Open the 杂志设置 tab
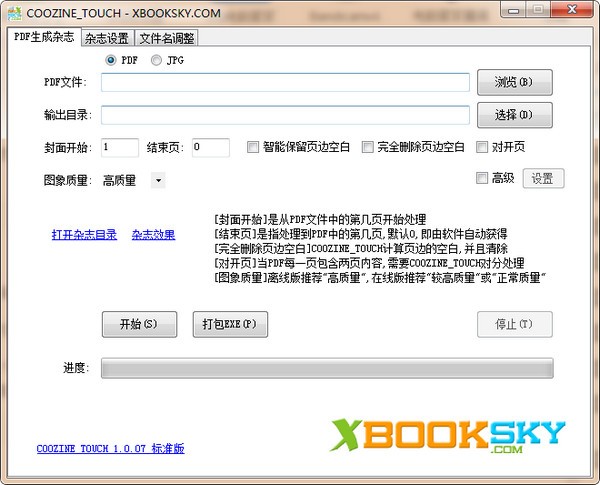 (x=107, y=38)
